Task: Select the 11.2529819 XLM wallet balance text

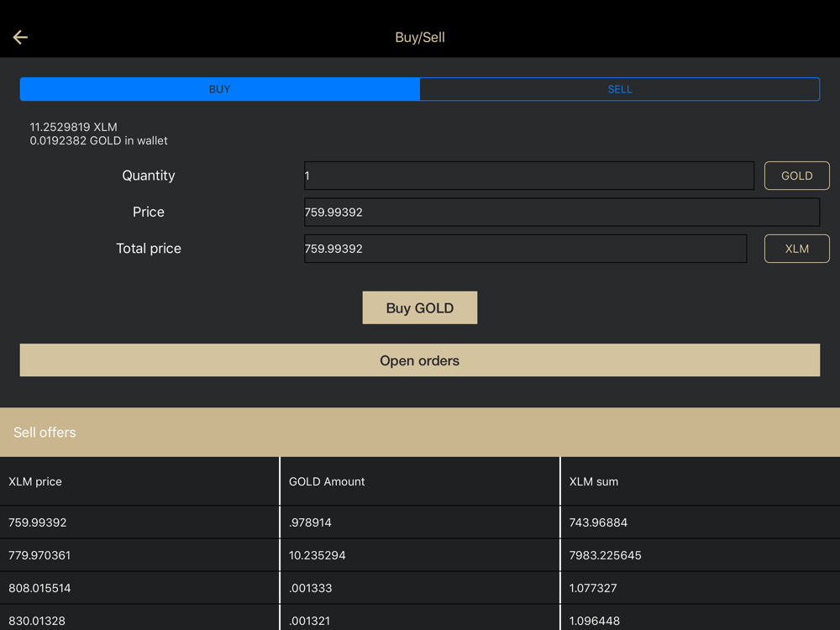Action: click(73, 127)
